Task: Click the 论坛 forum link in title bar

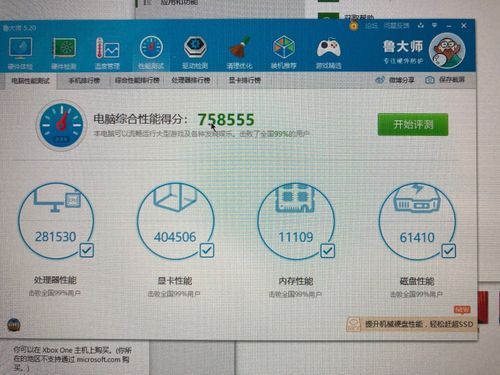Action: (371, 26)
